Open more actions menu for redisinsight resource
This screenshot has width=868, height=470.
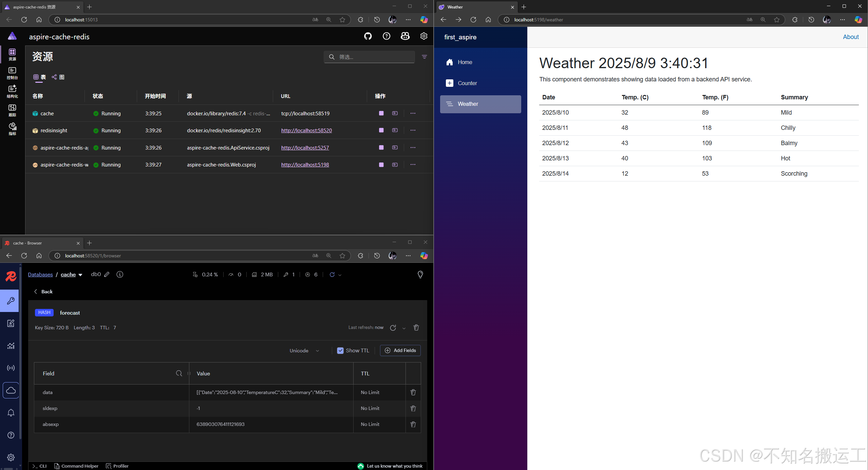coord(413,130)
